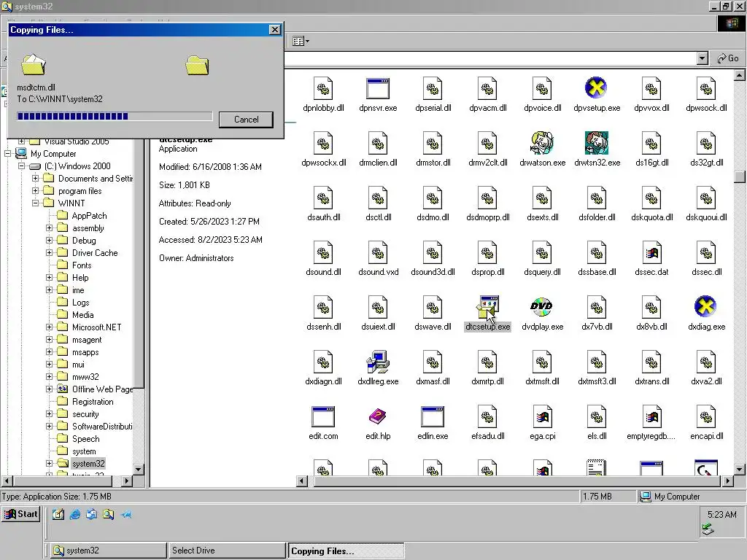Click the copy progress bar
The height and width of the screenshot is (560, 747).
pos(115,116)
